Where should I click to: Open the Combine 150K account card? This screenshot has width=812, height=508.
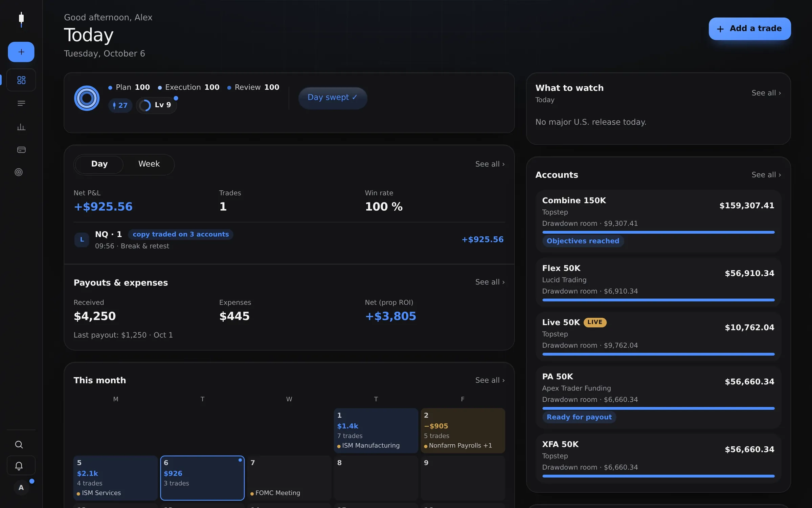coord(658,221)
